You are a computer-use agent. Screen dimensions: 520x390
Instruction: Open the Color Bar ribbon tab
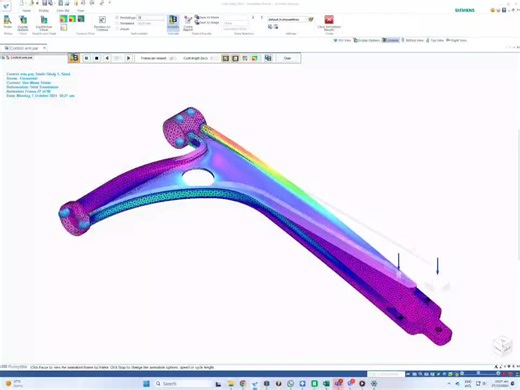point(63,10)
